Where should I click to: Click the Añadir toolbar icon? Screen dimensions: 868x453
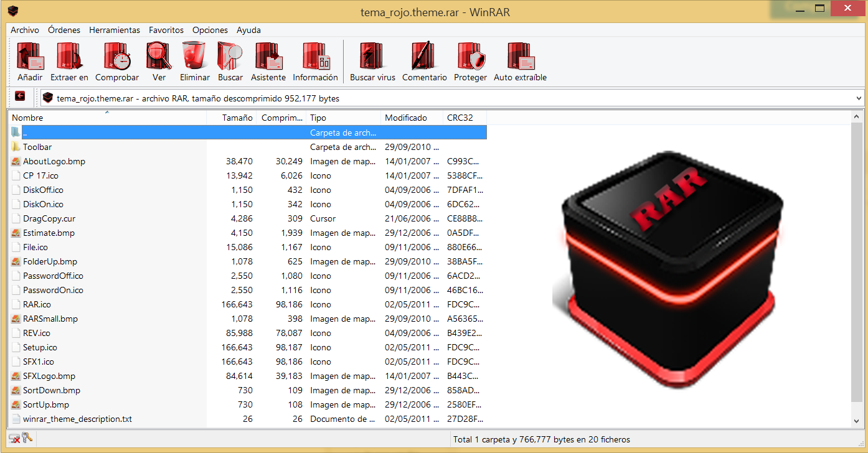(x=30, y=57)
